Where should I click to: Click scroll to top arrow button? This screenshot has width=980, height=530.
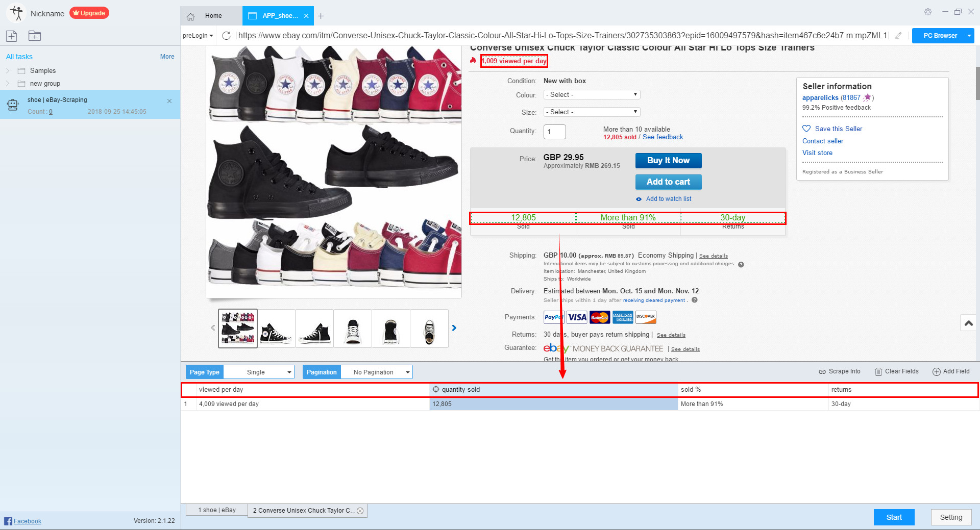click(969, 323)
